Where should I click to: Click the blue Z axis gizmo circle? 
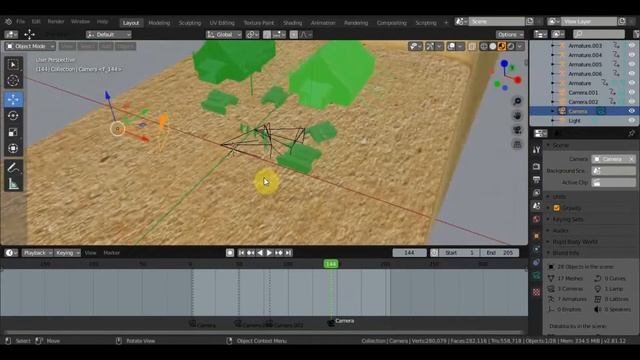[504, 64]
